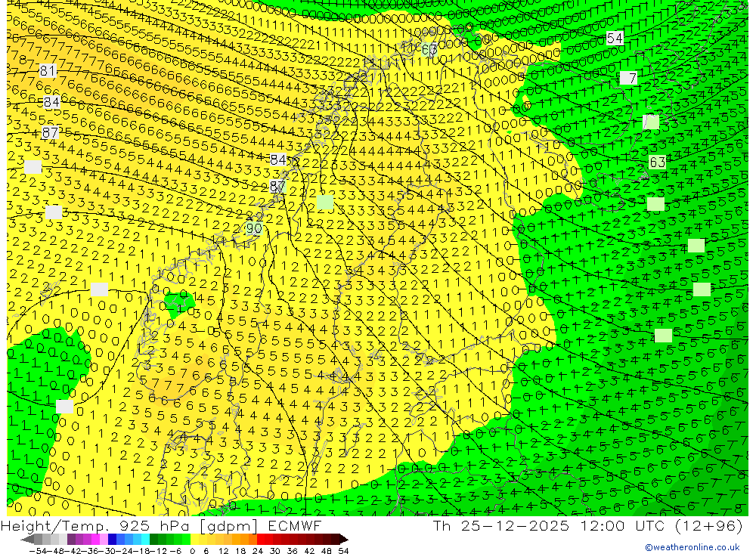Pick the bright yellow swatch above legend 0
This screenshot has width=756, height=554.
[195, 540]
